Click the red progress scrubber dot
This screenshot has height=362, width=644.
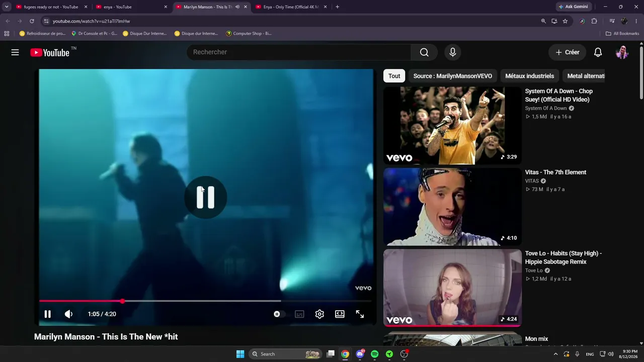click(x=122, y=301)
